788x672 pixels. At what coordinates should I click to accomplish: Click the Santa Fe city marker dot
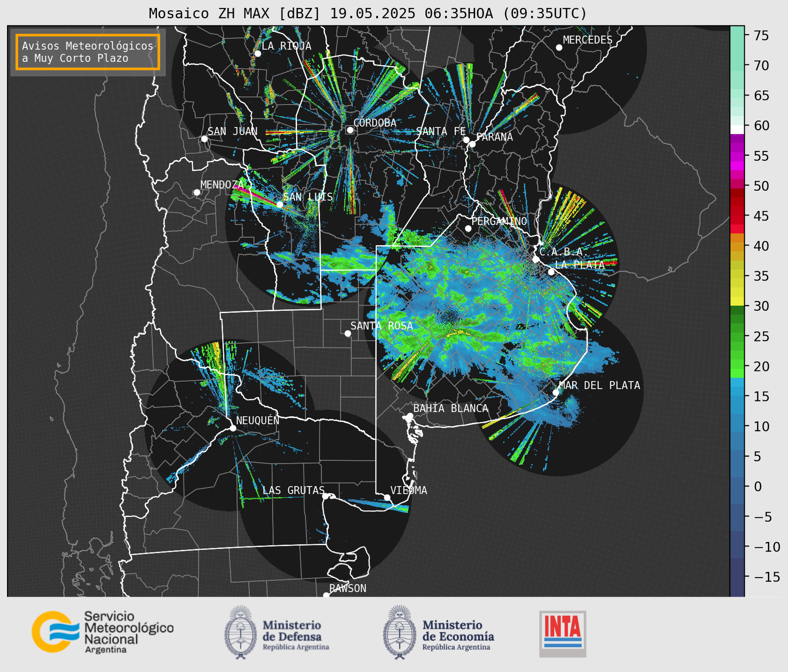pyautogui.click(x=466, y=140)
